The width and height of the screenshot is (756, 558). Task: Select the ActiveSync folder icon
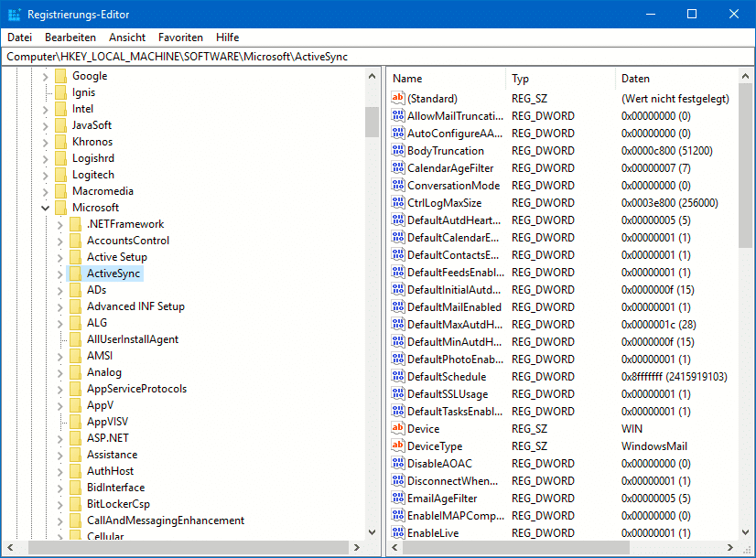[75, 274]
